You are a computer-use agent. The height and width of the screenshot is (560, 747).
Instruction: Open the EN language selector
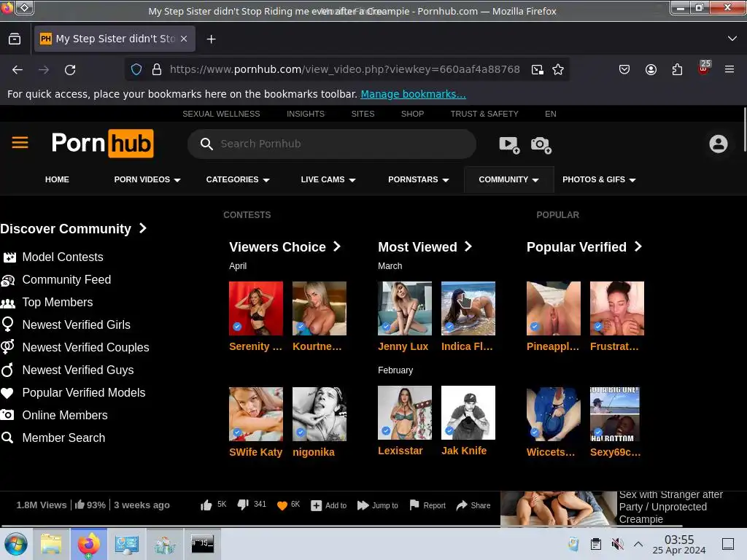click(x=550, y=114)
